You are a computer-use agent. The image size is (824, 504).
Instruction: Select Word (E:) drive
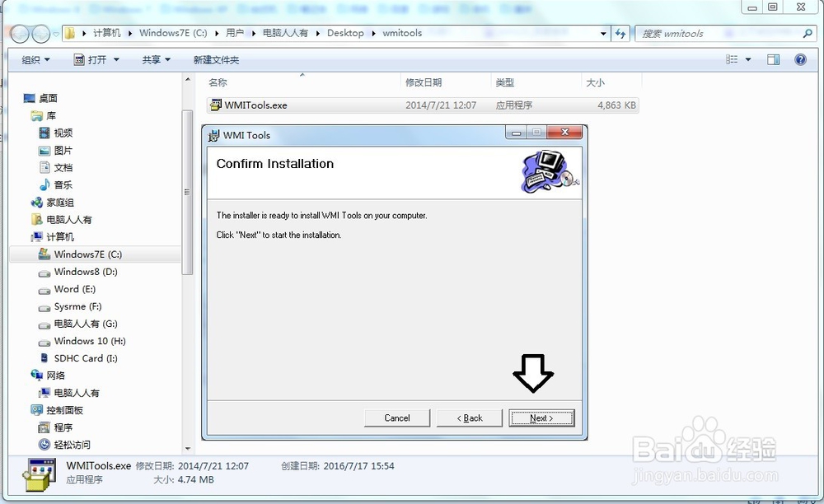(x=75, y=289)
